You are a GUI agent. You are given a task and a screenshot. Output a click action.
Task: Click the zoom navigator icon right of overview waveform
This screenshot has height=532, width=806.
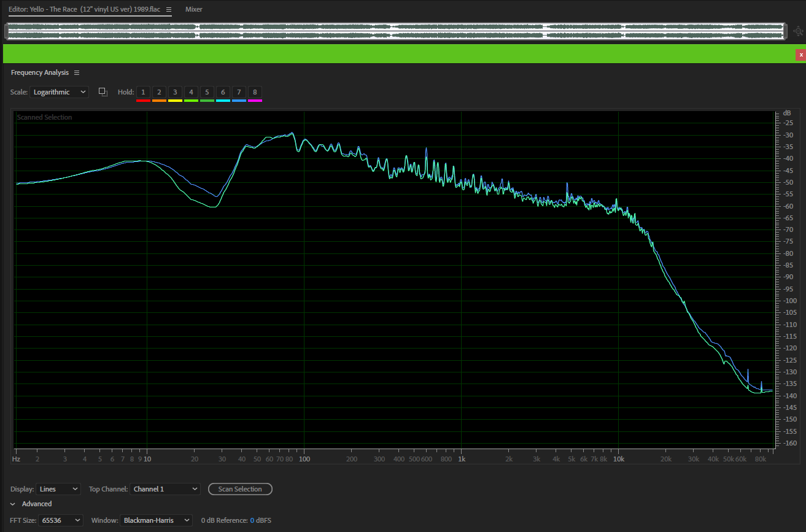[798, 31]
